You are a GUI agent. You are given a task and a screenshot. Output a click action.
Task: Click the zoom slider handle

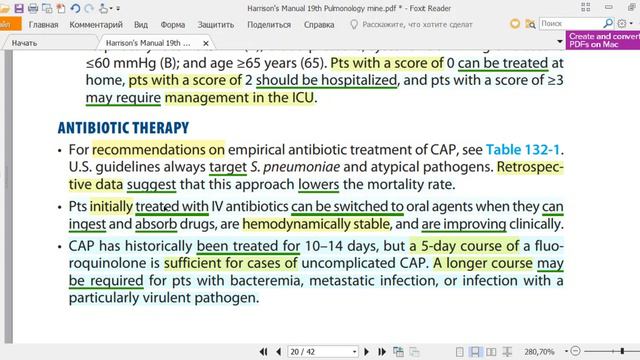pos(622,351)
